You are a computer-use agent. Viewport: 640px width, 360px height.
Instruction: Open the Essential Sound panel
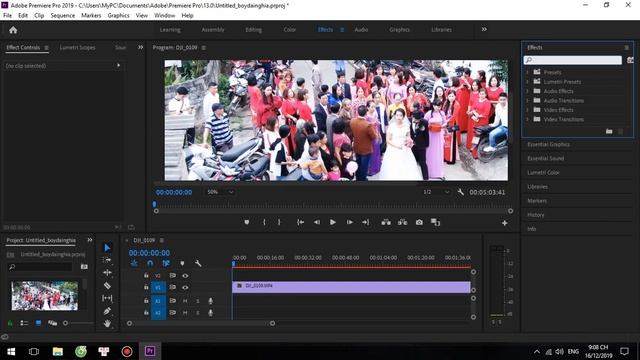(545, 158)
